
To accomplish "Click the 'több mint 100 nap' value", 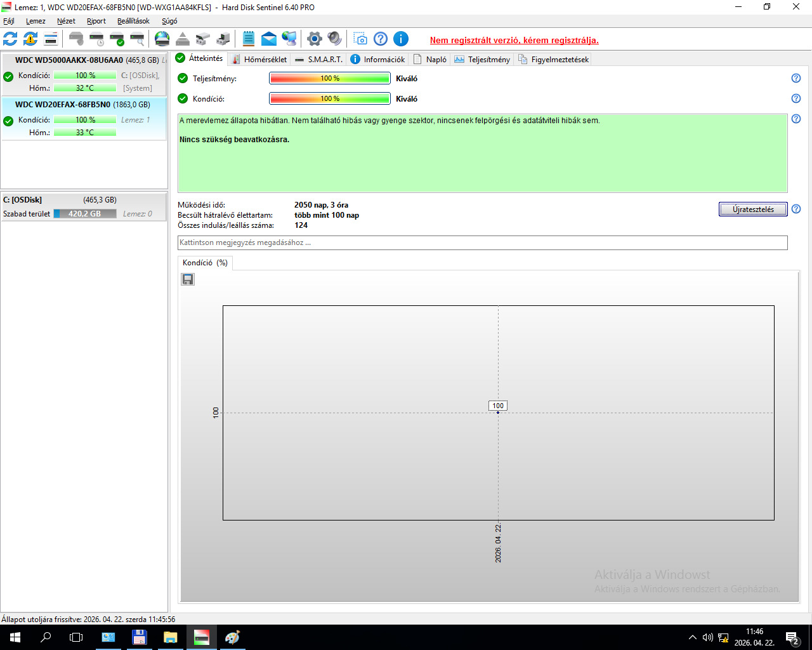I will [x=327, y=215].
